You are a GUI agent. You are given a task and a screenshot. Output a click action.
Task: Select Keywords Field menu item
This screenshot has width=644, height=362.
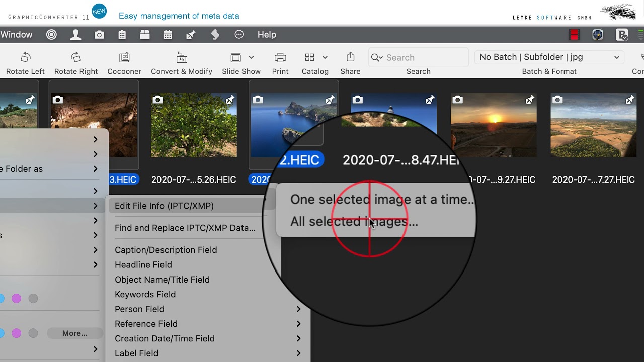tap(145, 294)
